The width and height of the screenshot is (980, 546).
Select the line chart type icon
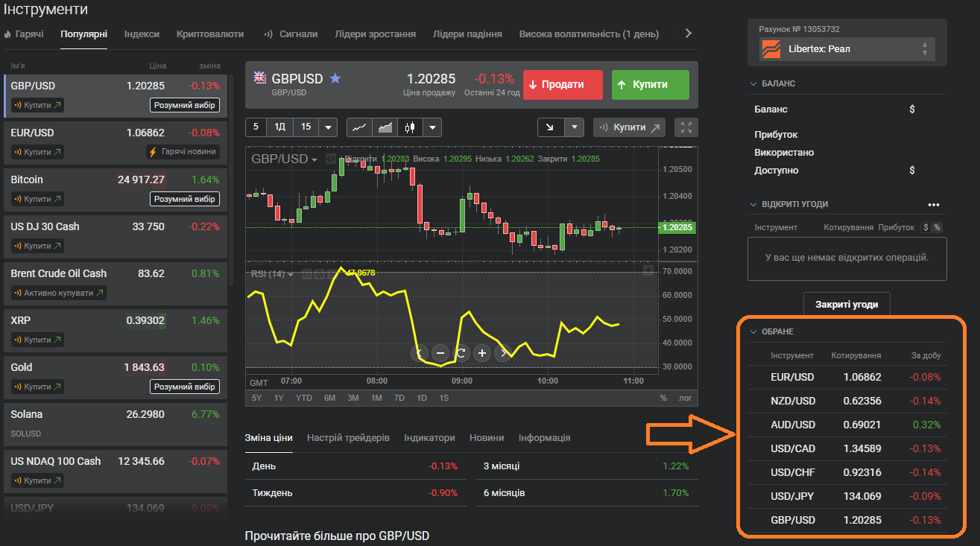[359, 127]
